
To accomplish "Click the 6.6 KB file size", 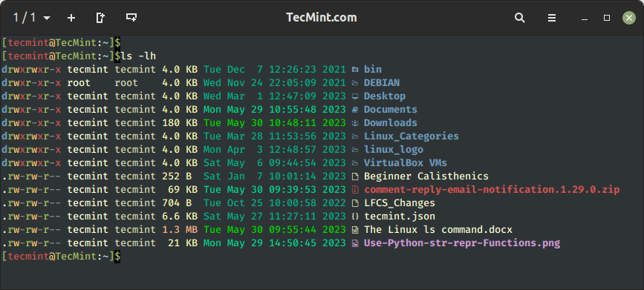I will click(180, 216).
